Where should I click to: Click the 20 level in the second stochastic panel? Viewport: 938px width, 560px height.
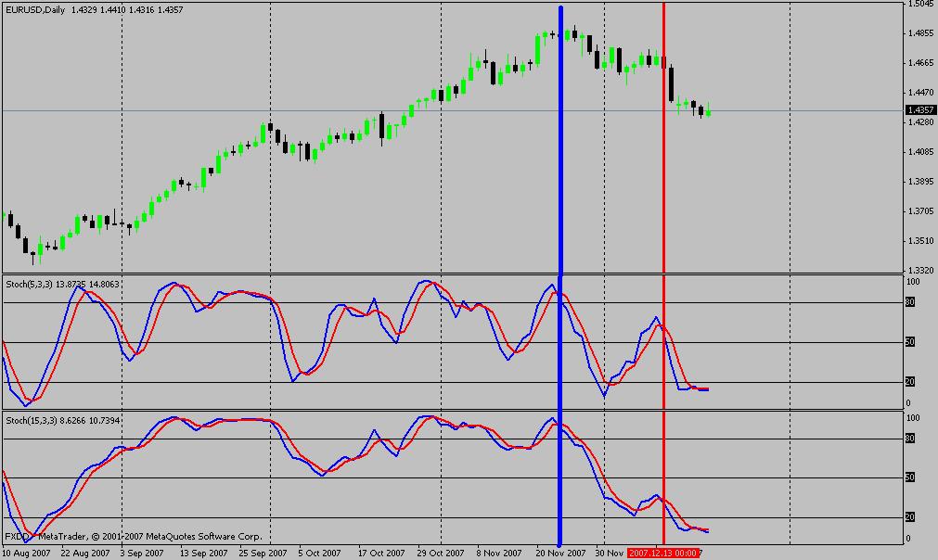[x=910, y=517]
